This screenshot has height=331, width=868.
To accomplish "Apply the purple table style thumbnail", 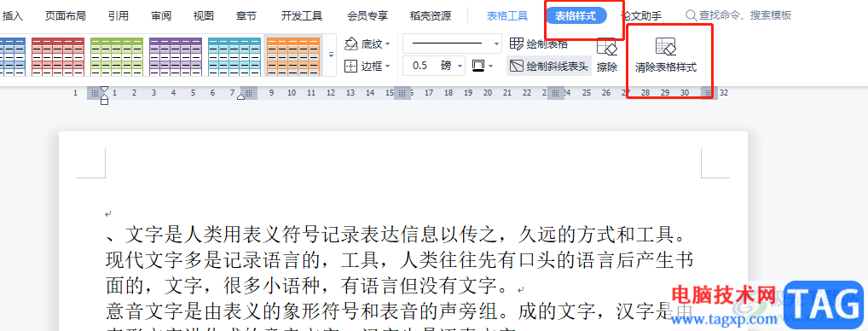I will coord(176,55).
